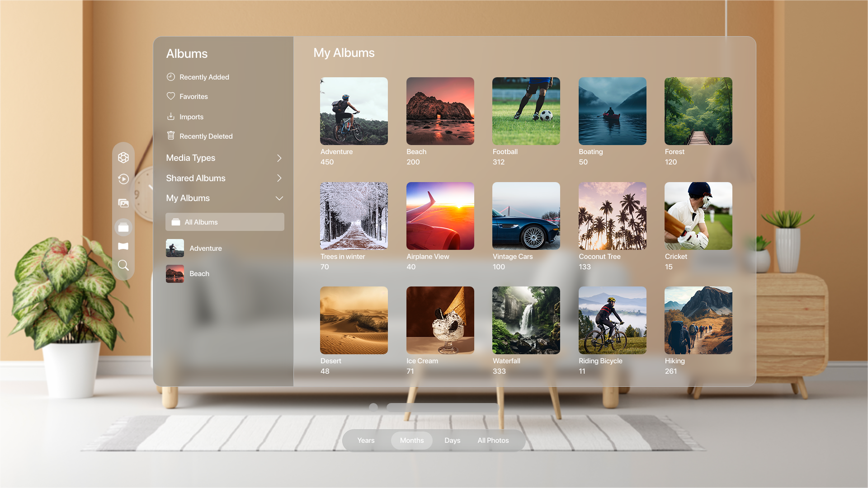Click the window position bar below panel

(x=442, y=407)
